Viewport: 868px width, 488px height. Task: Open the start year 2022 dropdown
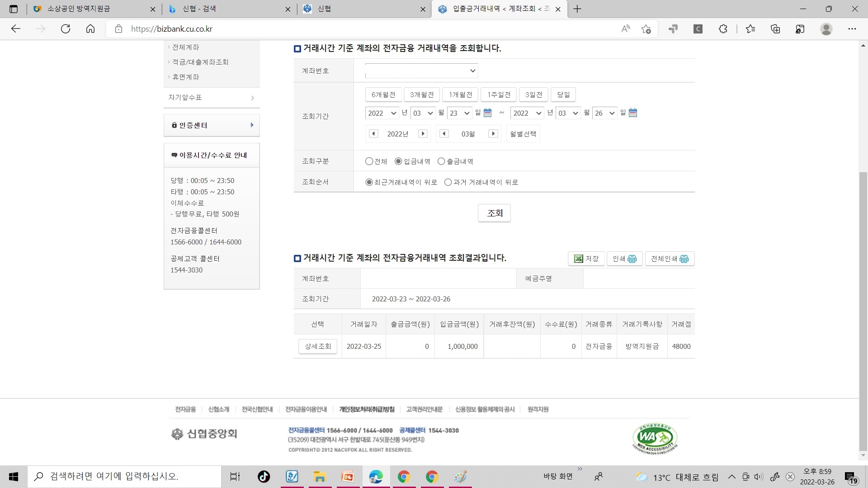coord(382,113)
